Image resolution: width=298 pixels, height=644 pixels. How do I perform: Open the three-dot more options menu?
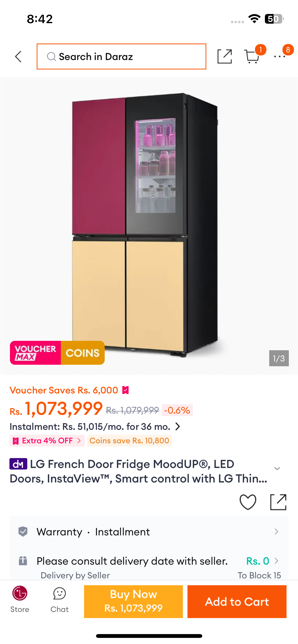coord(280,56)
